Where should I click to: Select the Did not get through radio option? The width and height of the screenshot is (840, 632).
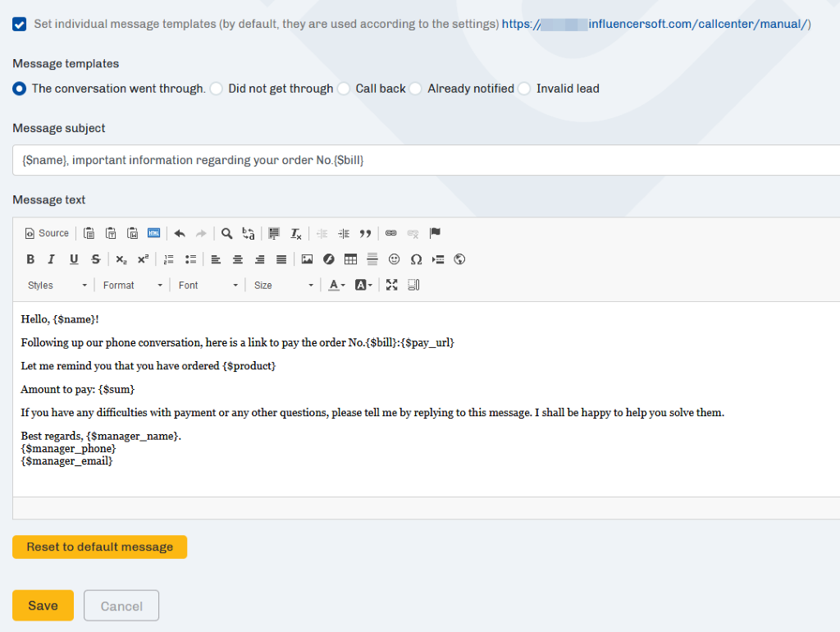click(217, 89)
